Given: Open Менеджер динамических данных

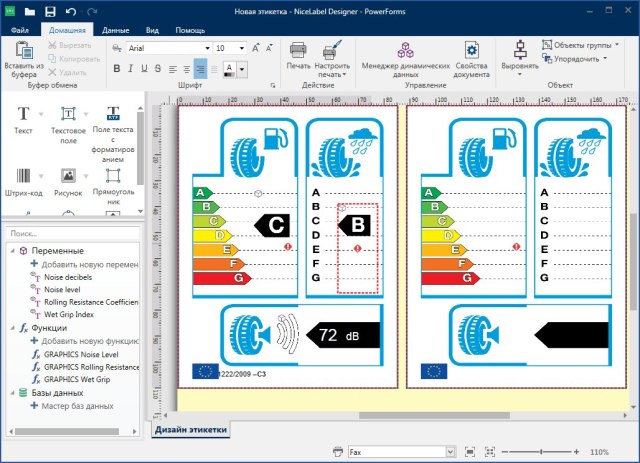Looking at the screenshot, I should click(x=405, y=57).
